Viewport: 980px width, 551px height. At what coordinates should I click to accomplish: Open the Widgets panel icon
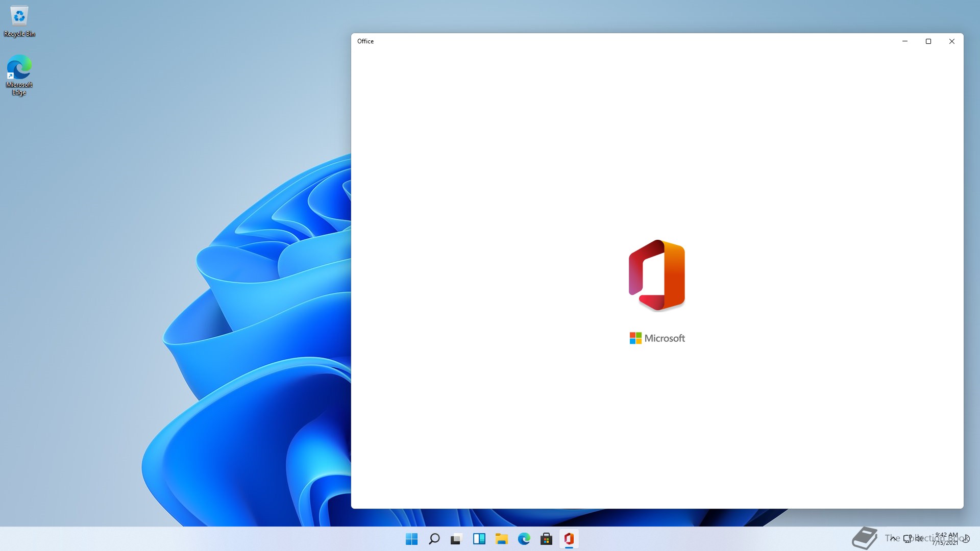[479, 539]
